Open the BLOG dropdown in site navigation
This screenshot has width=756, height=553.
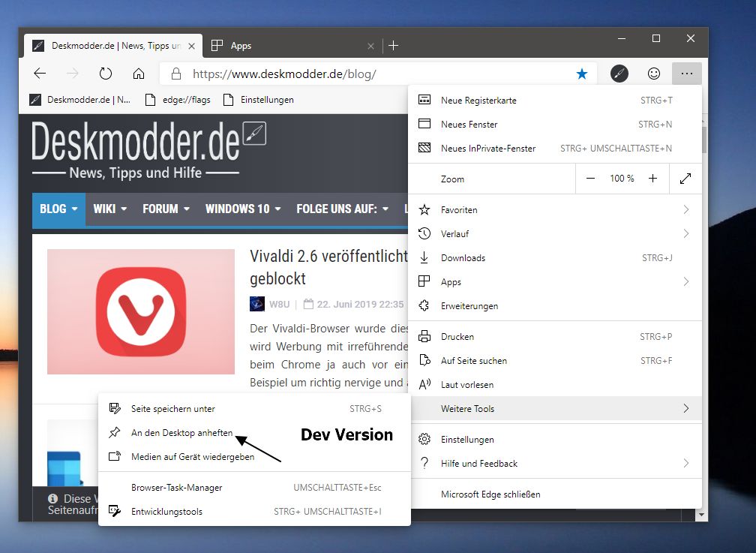tap(58, 209)
